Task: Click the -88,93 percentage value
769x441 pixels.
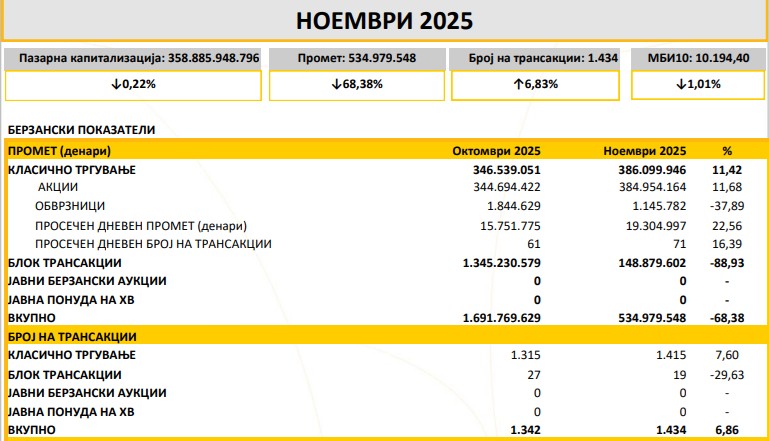Action: click(726, 262)
